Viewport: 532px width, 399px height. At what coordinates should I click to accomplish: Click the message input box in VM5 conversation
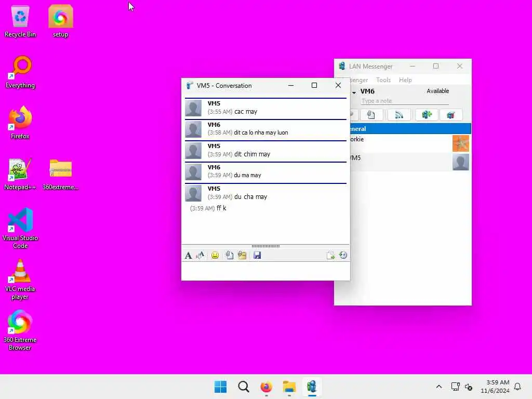coord(265,271)
